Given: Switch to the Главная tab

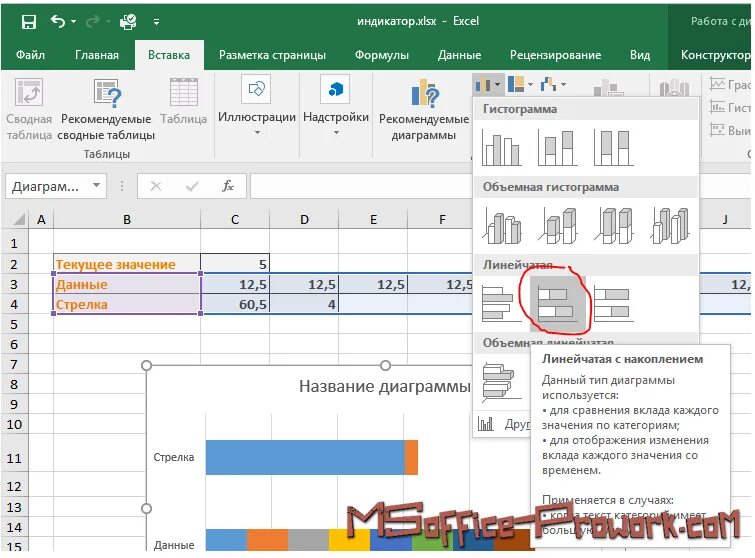Looking at the screenshot, I should click(x=97, y=55).
